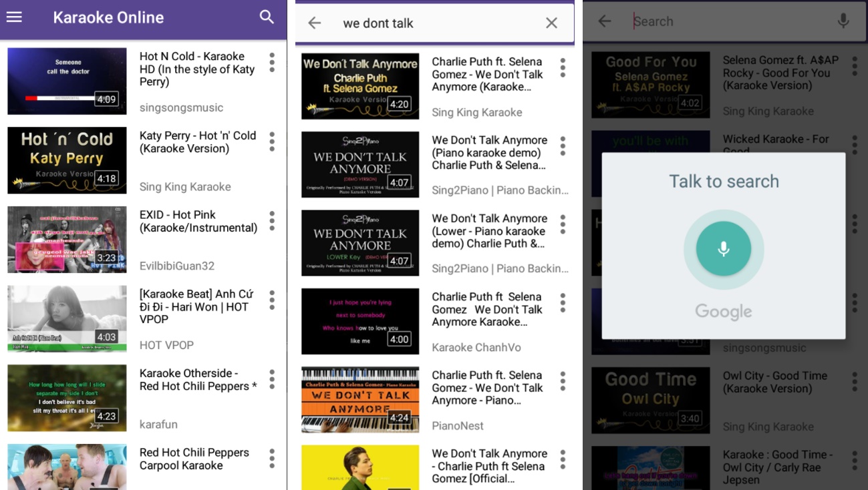Open Anh Cứ Đi Đi Piano Beat thumbnail
The image size is (868, 490).
tap(67, 318)
